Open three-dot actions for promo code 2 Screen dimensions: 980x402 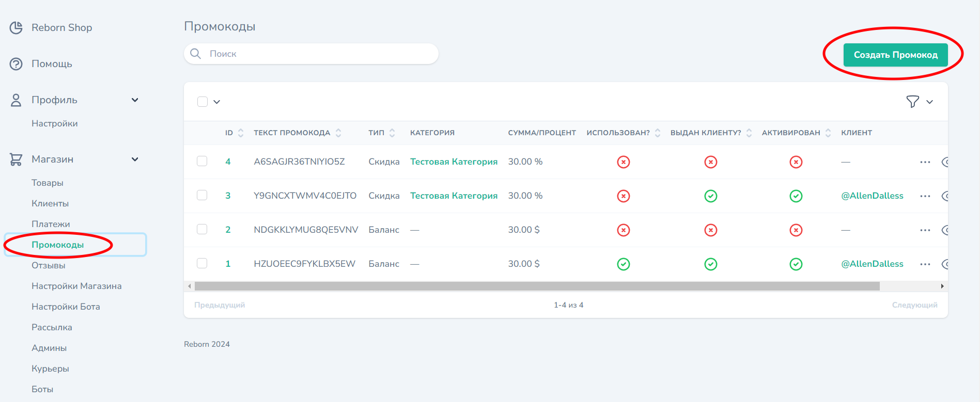coord(925,230)
